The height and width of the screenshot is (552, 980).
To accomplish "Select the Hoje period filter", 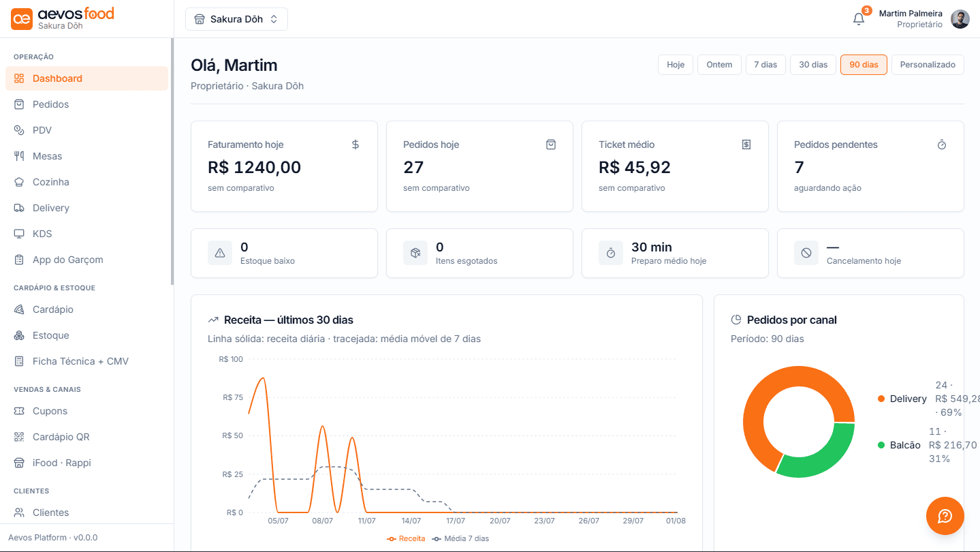I will (x=676, y=65).
